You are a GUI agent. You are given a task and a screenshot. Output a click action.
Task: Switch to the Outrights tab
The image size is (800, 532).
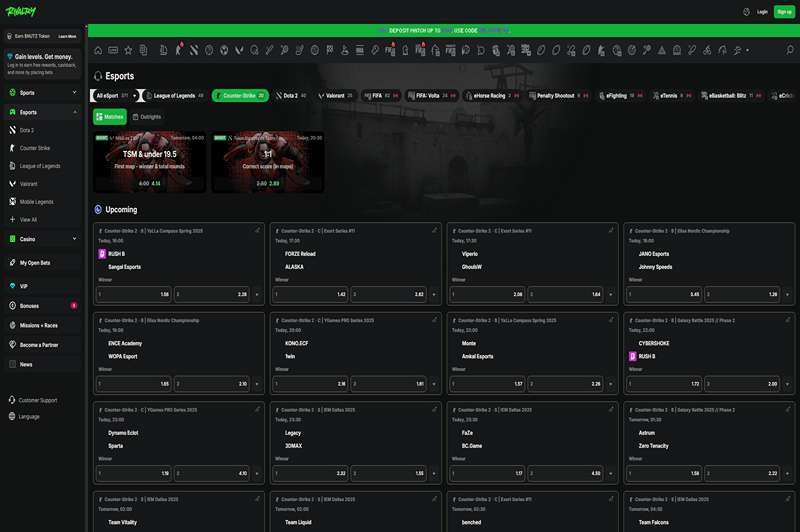(x=147, y=117)
